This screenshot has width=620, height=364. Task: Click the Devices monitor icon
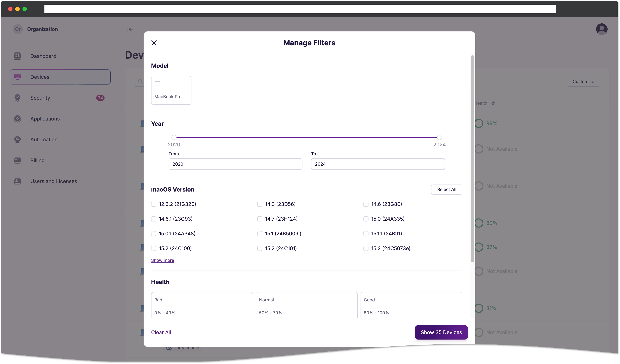tap(17, 77)
